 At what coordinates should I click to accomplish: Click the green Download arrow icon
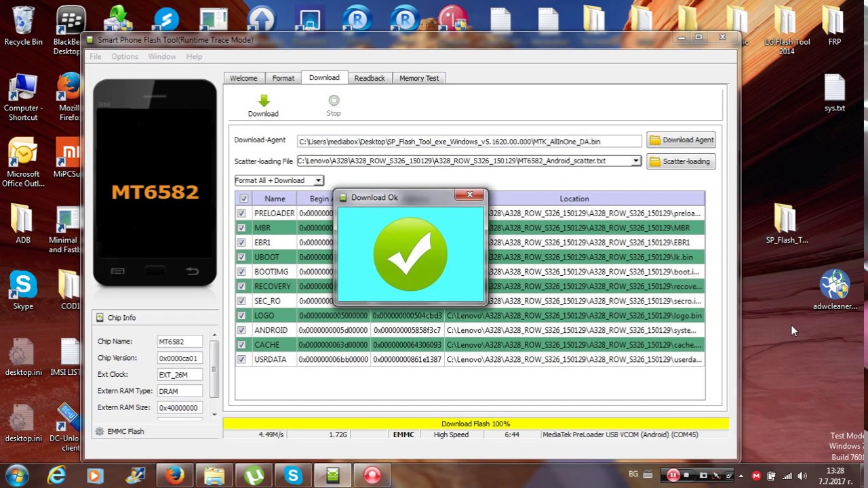point(263,100)
